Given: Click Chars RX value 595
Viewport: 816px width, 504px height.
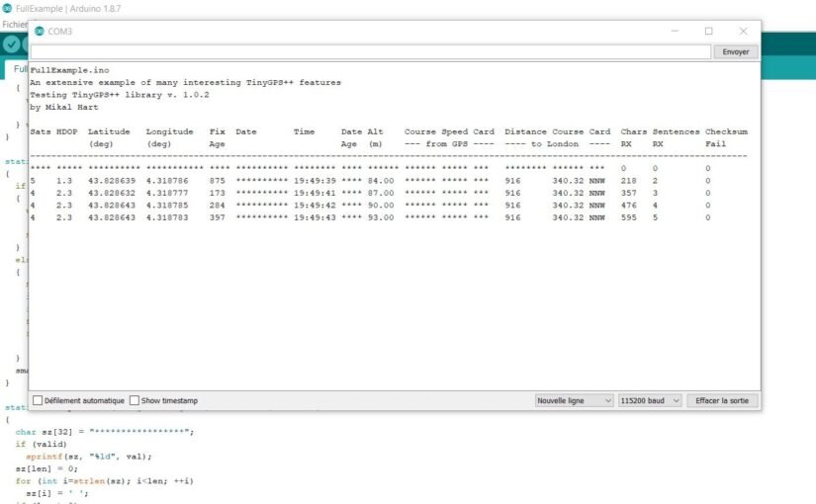Looking at the screenshot, I should click(x=629, y=218).
